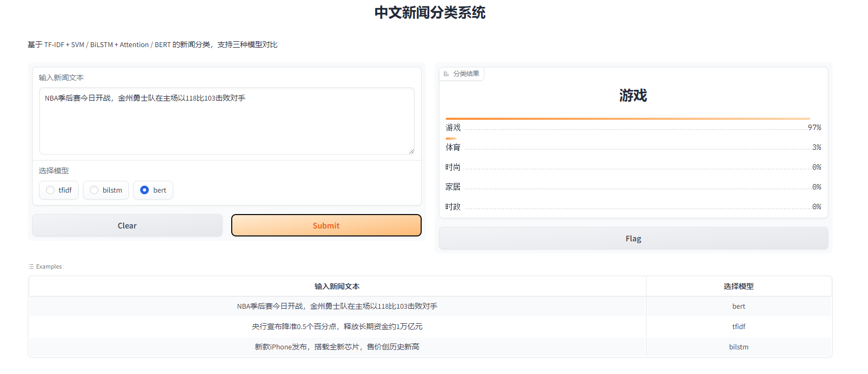
Task: Select the bilstm model radio button
Action: click(94, 190)
